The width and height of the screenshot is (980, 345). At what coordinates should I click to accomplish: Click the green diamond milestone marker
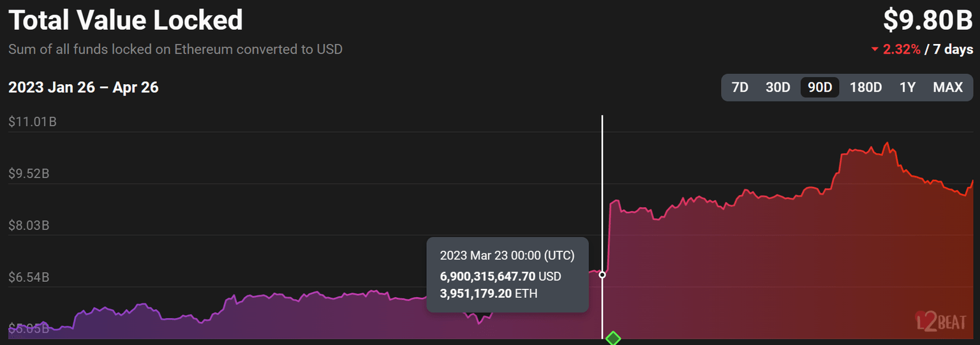coord(612,338)
